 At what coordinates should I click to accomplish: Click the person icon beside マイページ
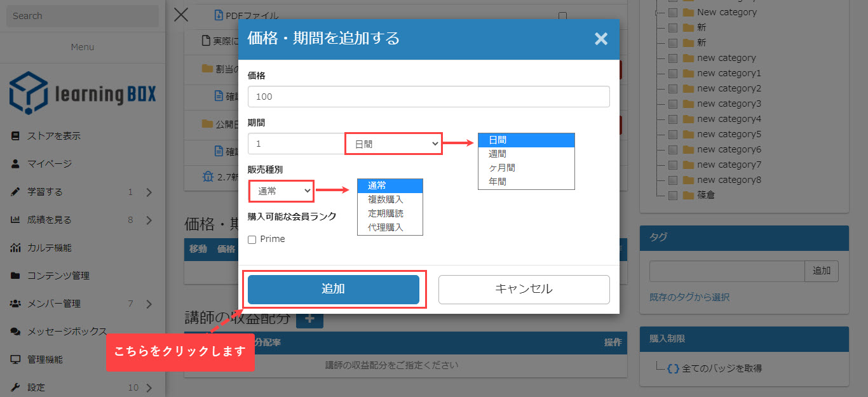click(x=16, y=164)
